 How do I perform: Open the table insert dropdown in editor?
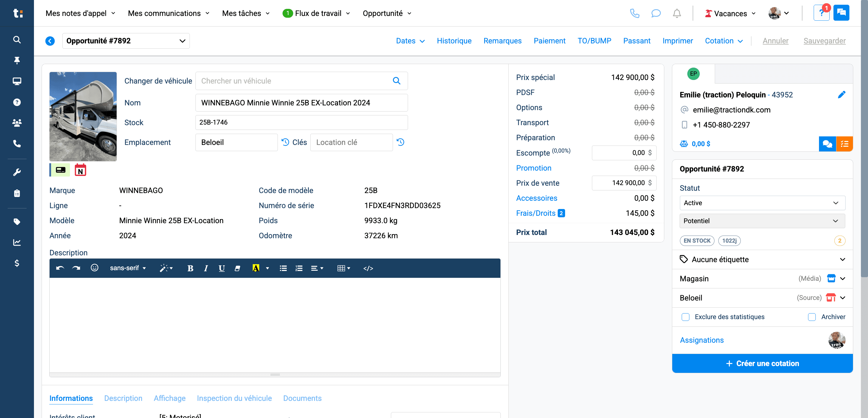pyautogui.click(x=343, y=268)
